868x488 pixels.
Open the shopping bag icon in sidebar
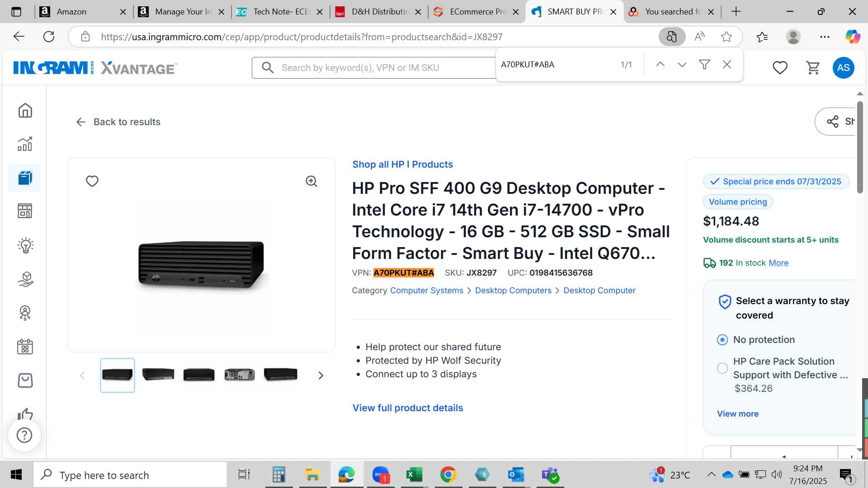point(25,380)
